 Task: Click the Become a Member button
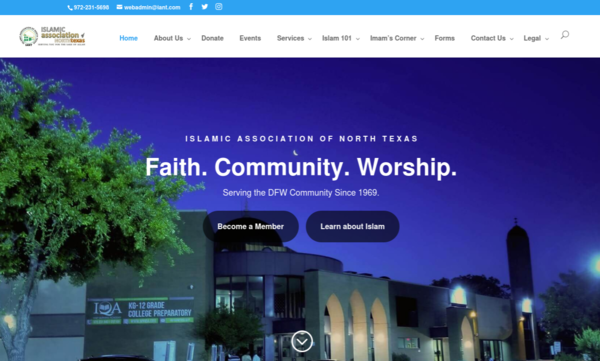[251, 226]
